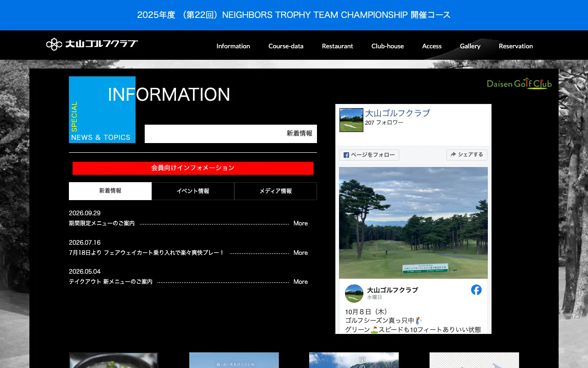The width and height of the screenshot is (588, 368).
Task: Click the post author's round avatar
Action: click(x=354, y=293)
